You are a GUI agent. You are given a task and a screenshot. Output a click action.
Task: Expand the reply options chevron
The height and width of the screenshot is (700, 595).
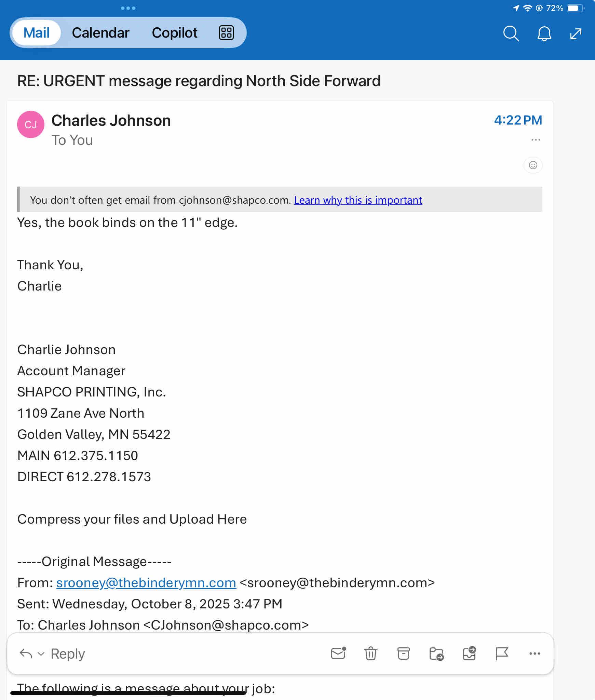41,654
